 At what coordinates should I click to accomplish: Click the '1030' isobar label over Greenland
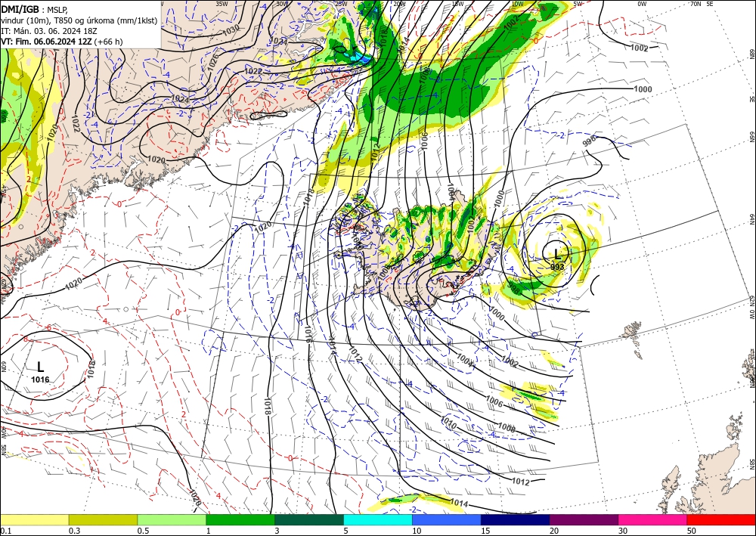point(231,31)
